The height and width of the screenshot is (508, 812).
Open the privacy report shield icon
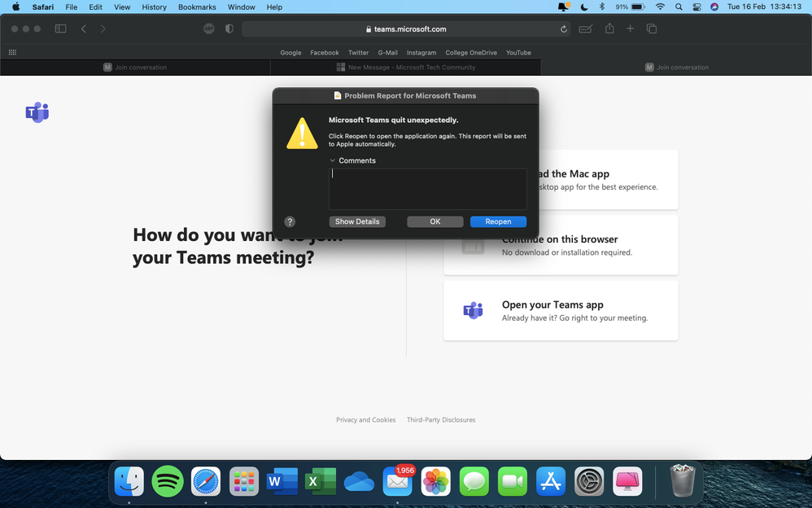click(x=229, y=28)
